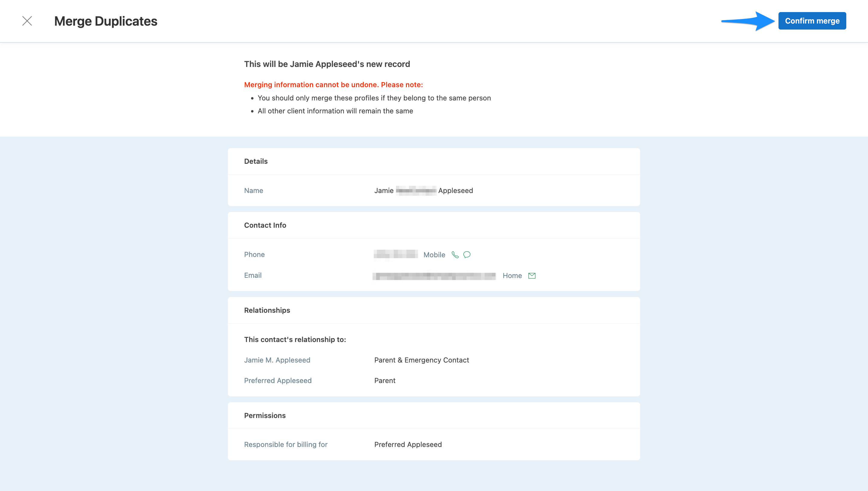The height and width of the screenshot is (491, 868).
Task: Select the Name field value Jamie Appleseed
Action: tap(423, 191)
